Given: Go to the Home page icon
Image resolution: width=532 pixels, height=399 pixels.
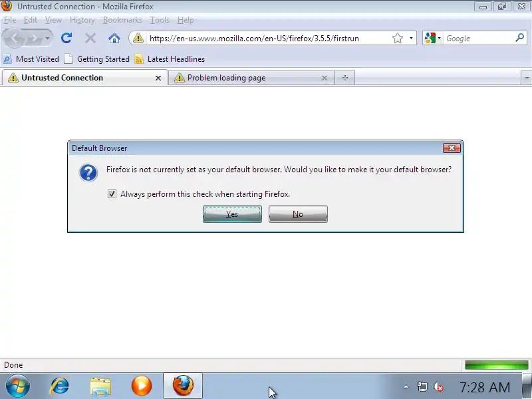Looking at the screenshot, I should (114, 38).
